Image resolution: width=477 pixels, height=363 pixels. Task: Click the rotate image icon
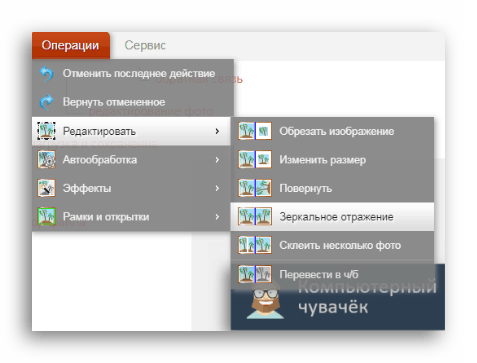(x=255, y=188)
